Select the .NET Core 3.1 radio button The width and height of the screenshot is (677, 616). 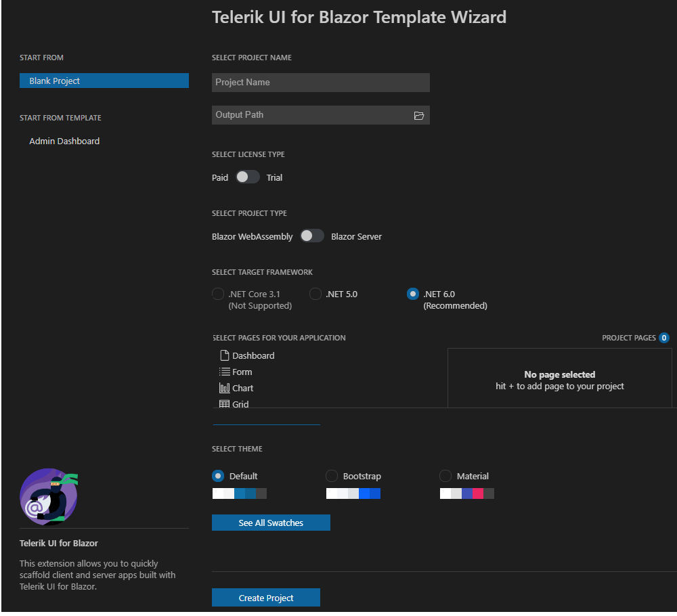tap(218, 294)
